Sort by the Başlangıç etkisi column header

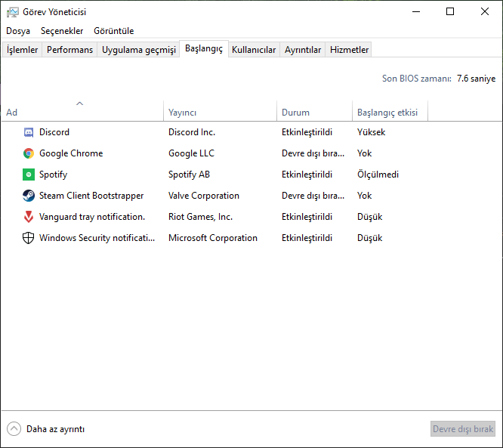[x=390, y=111]
